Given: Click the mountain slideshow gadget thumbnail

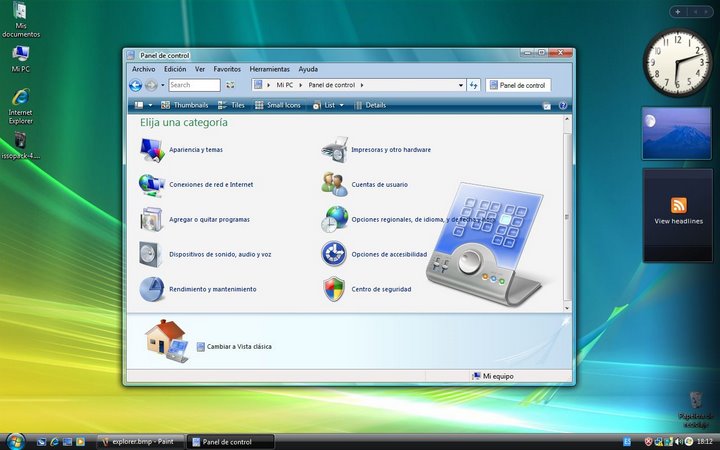Looking at the screenshot, I should coord(676,134).
